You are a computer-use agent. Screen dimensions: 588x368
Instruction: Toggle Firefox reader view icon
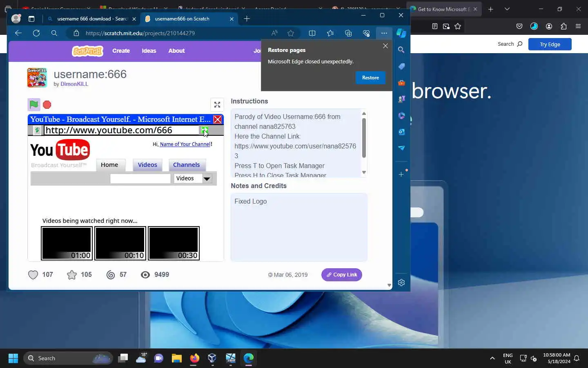435,26
